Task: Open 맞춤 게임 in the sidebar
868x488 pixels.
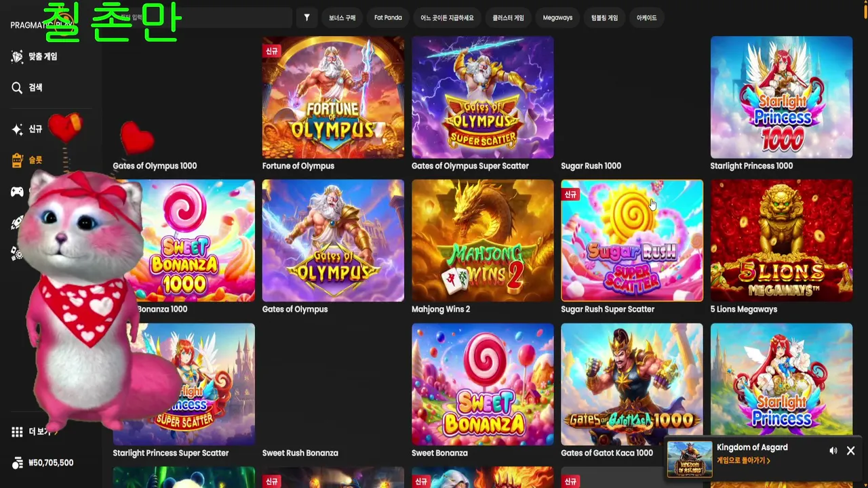Action: [43, 56]
